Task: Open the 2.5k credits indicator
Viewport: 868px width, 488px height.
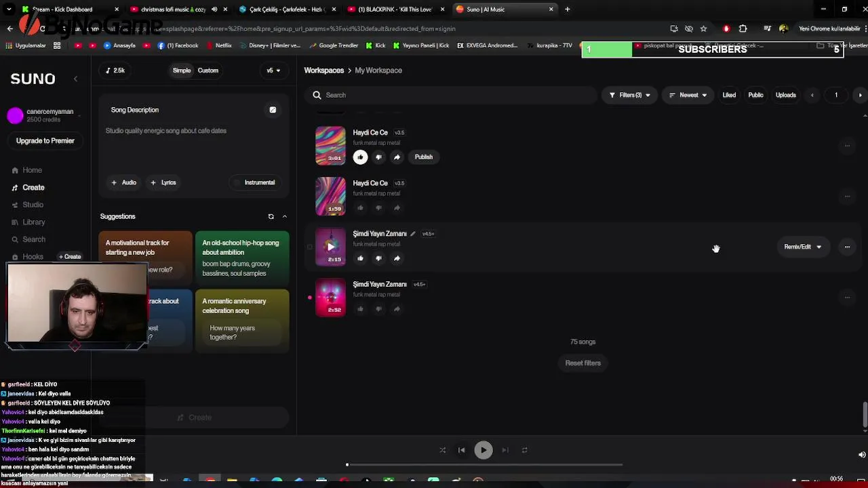Action: pyautogui.click(x=115, y=70)
